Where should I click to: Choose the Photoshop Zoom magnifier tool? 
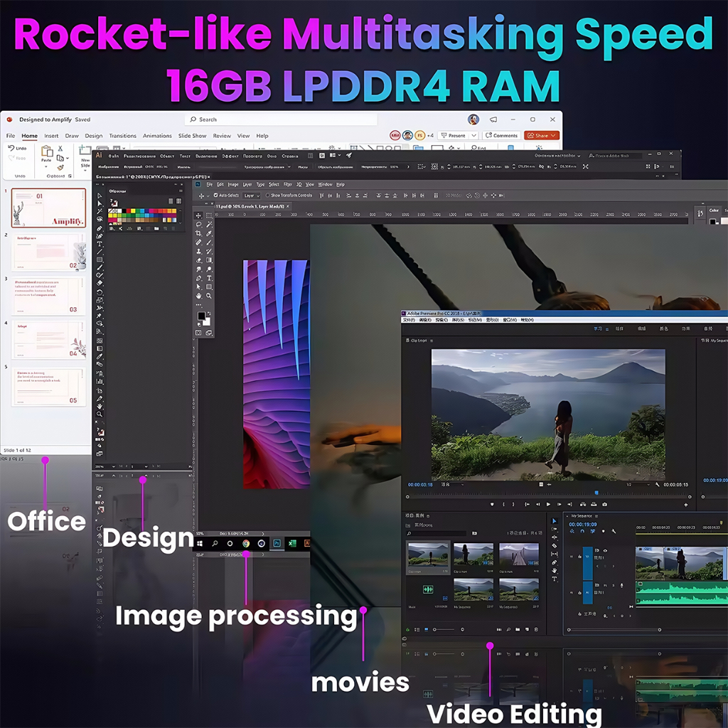point(209,296)
